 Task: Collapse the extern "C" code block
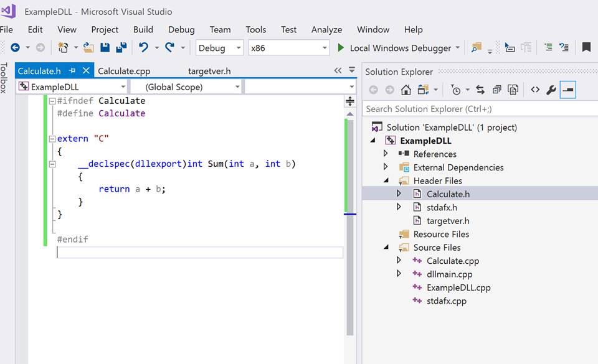tap(52, 139)
